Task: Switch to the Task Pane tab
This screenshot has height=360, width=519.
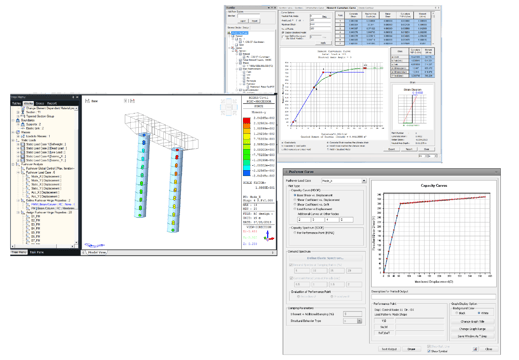Action: [x=37, y=252]
